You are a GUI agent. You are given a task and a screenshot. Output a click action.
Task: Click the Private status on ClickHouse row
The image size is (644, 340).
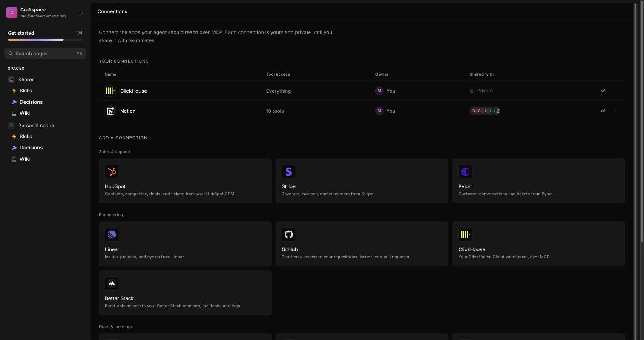tap(481, 91)
